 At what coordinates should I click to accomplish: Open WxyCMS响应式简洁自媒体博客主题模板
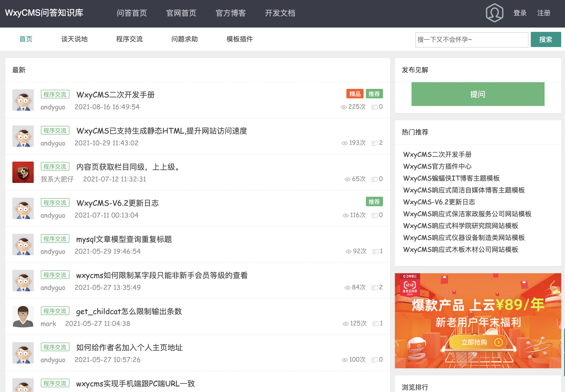pyautogui.click(x=464, y=190)
